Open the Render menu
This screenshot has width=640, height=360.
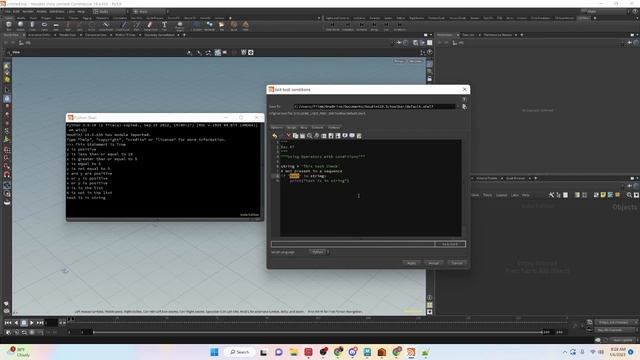tap(28, 11)
